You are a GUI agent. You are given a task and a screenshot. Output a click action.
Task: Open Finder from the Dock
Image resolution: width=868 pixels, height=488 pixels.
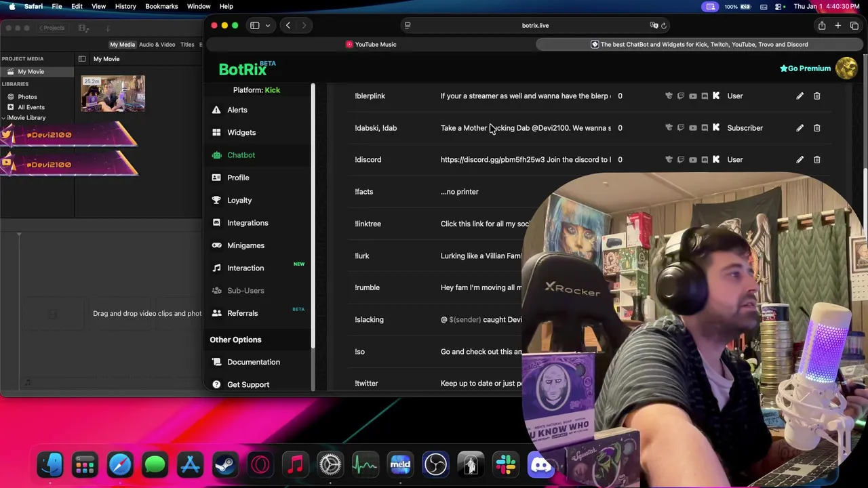[50, 465]
